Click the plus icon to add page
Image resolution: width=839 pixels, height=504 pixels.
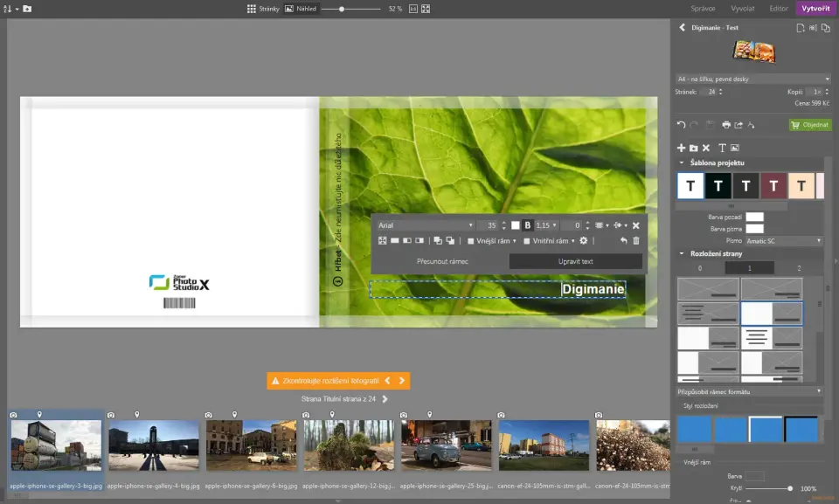coord(682,148)
